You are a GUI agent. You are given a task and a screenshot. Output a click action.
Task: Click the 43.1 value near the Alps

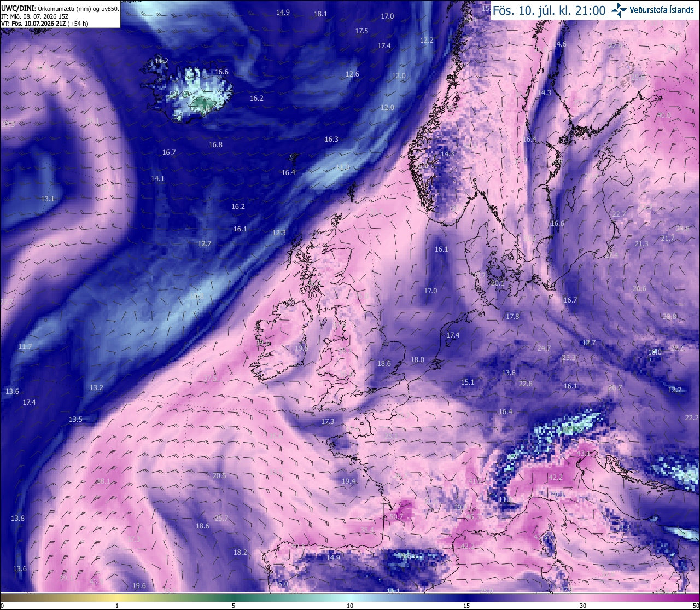pos(584,453)
